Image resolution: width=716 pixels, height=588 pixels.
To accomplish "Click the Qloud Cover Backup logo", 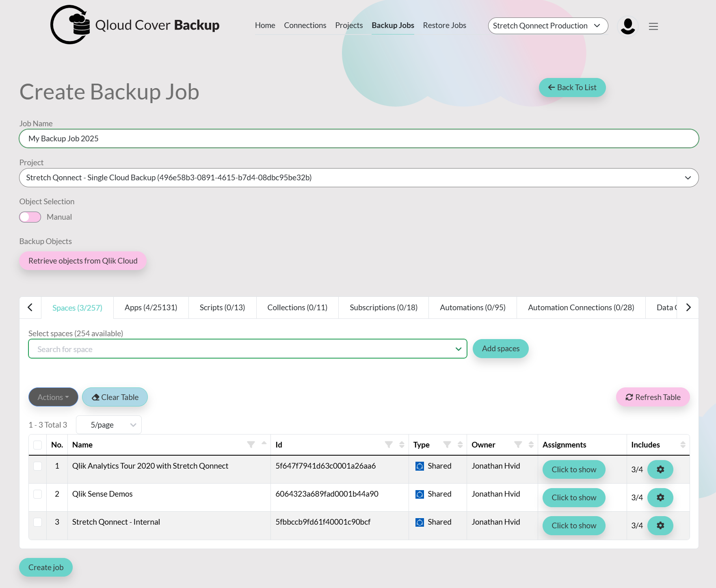I will point(135,25).
